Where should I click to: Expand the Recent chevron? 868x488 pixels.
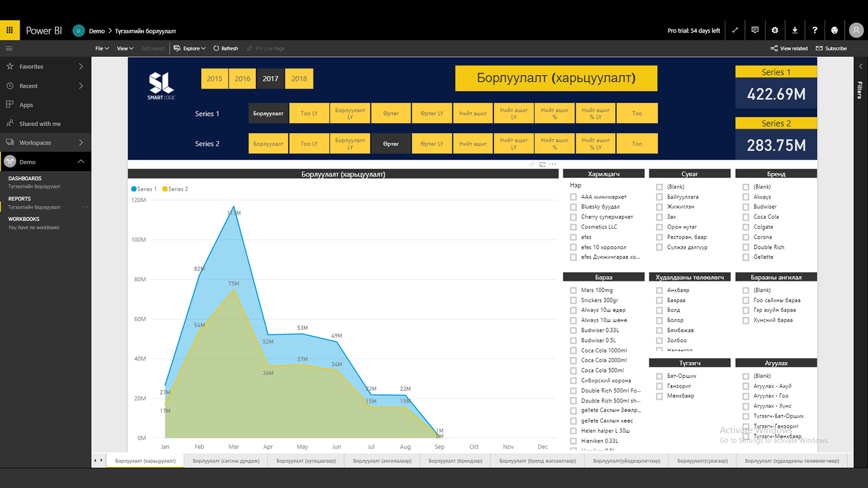81,86
